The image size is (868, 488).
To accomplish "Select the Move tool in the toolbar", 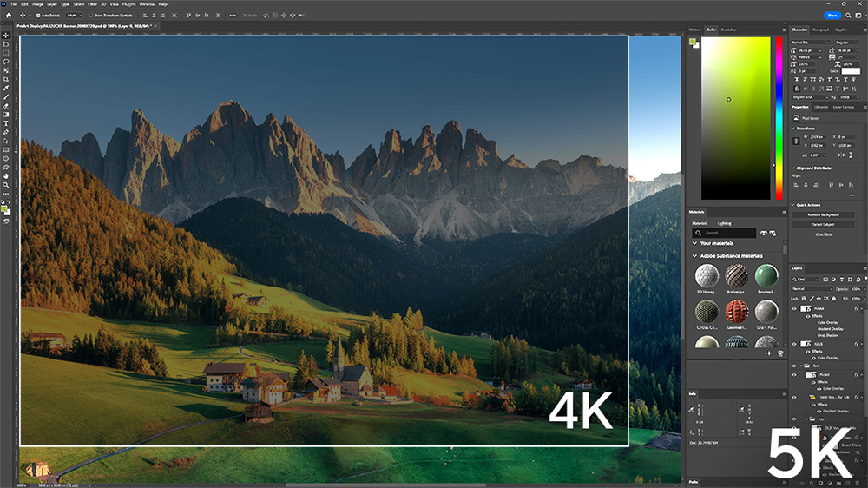I will pos(6,36).
